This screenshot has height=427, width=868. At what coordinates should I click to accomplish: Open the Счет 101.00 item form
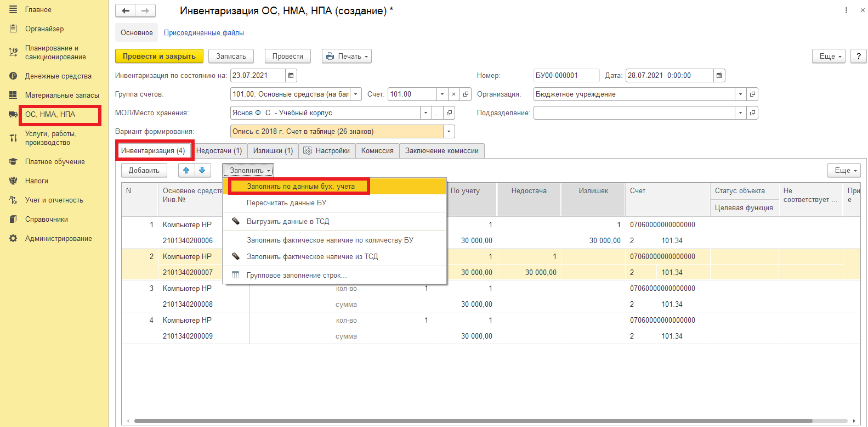pyautogui.click(x=466, y=94)
